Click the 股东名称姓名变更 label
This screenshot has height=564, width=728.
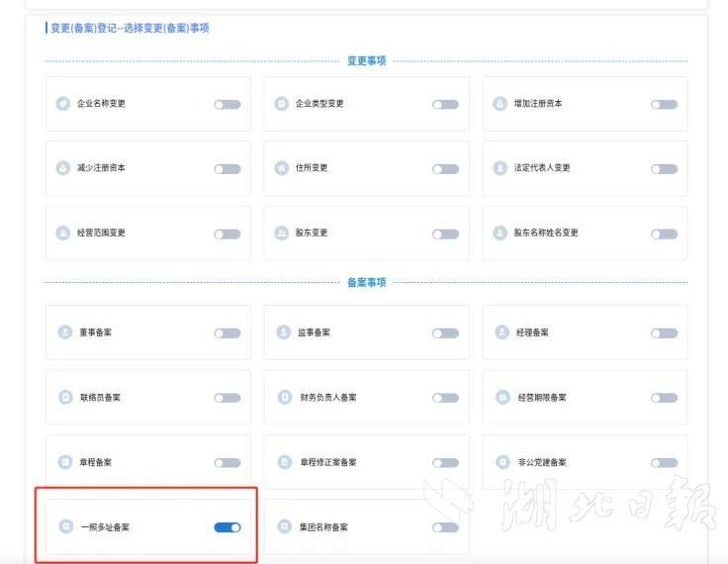coord(546,234)
